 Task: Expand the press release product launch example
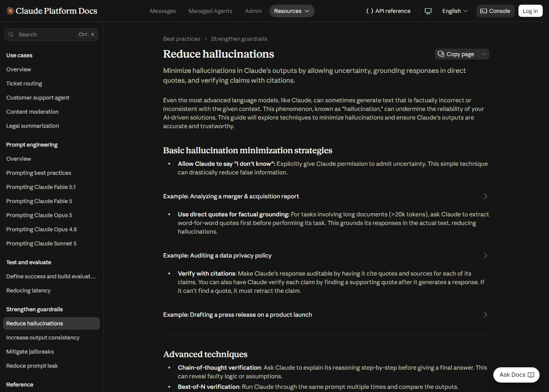[326, 315]
